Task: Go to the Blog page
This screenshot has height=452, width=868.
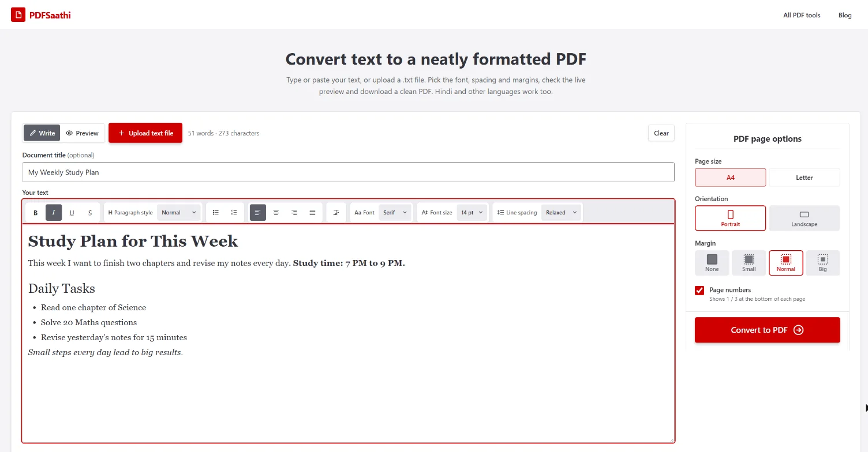Action: [x=845, y=15]
